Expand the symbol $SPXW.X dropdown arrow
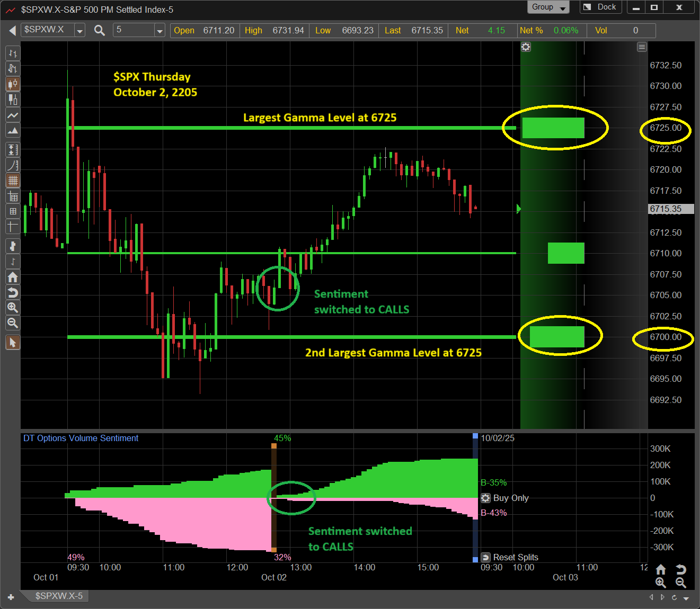 click(x=79, y=31)
